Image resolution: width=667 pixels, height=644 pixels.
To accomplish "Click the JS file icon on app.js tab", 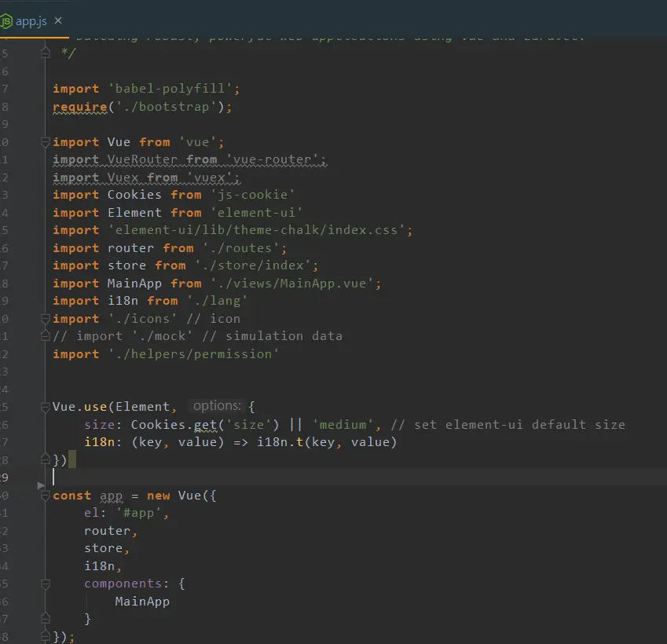I will pos(6,21).
